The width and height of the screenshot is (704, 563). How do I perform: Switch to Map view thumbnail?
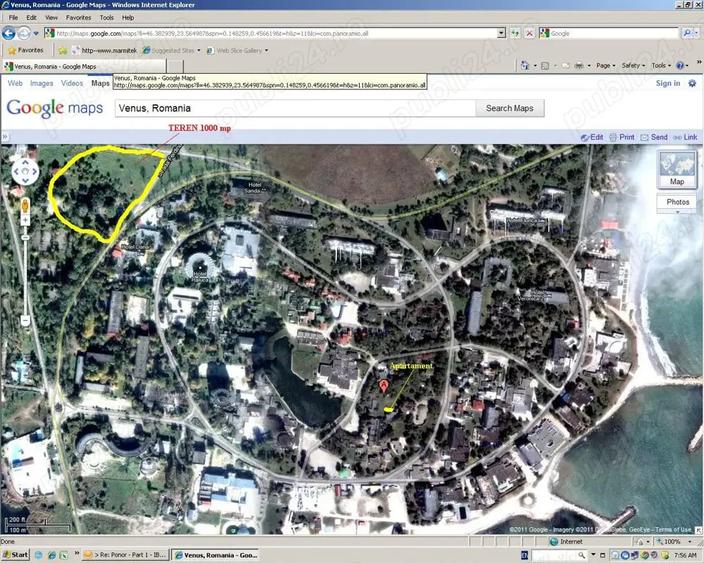tap(677, 169)
